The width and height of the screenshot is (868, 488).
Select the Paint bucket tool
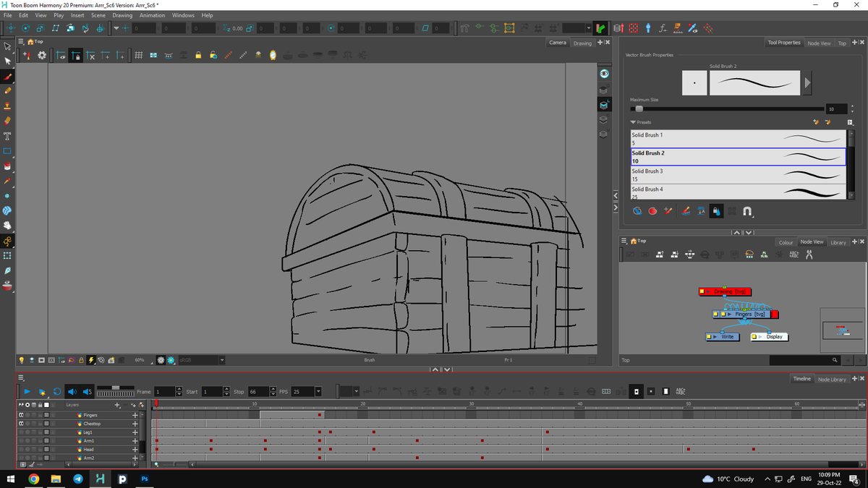(x=8, y=166)
